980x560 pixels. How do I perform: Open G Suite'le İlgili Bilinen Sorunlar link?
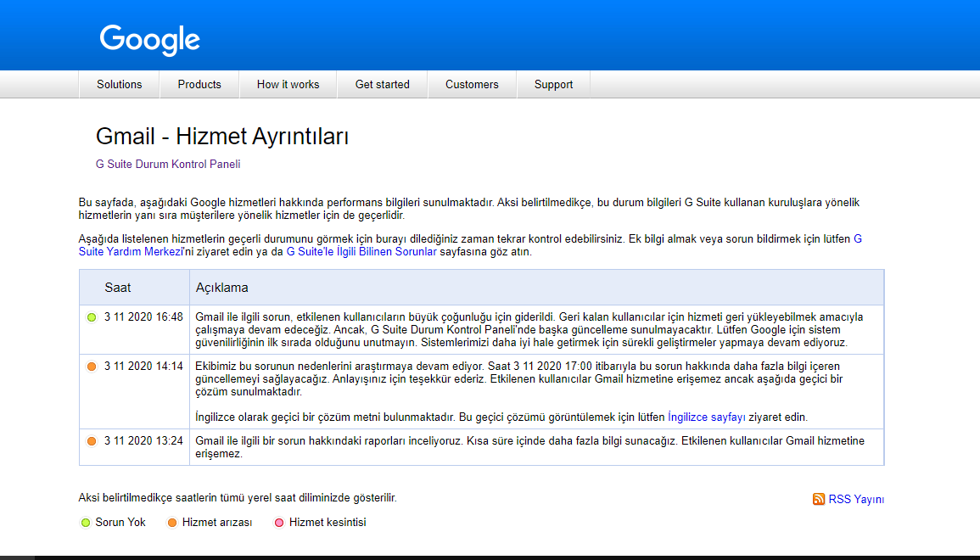361,252
